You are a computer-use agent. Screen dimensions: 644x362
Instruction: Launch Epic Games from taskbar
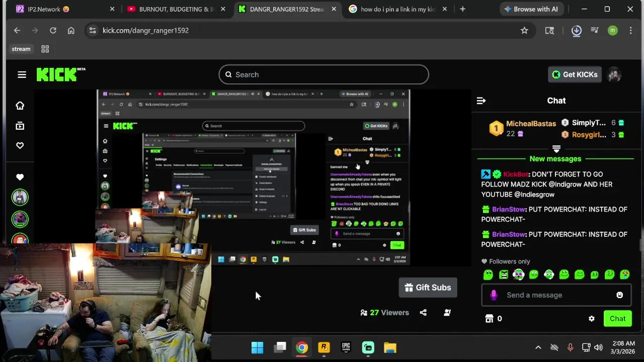346,347
